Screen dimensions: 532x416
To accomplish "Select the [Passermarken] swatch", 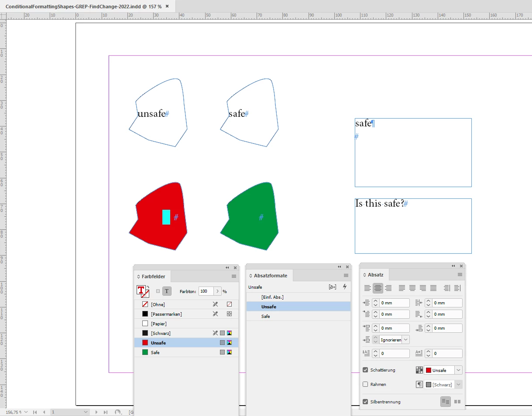I will pos(186,314).
